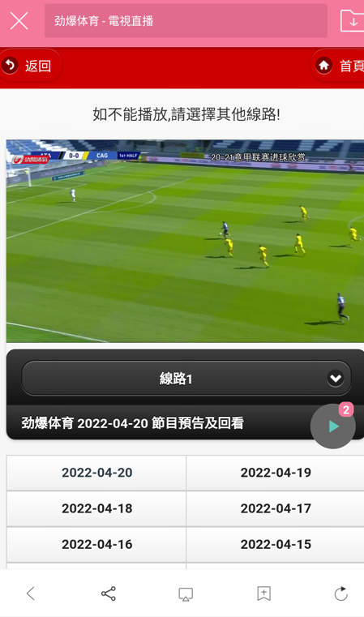
Task: View 2022-04-16 replay schedule
Action: (96, 544)
